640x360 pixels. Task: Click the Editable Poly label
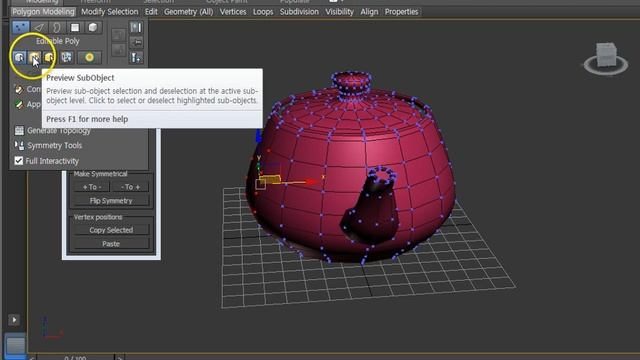(x=58, y=41)
